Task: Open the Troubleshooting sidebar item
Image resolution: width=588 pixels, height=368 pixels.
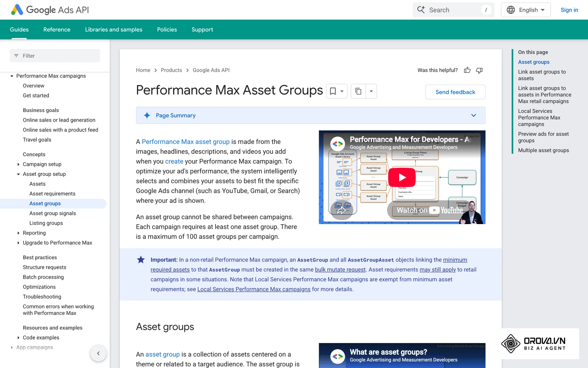Action: [42, 297]
